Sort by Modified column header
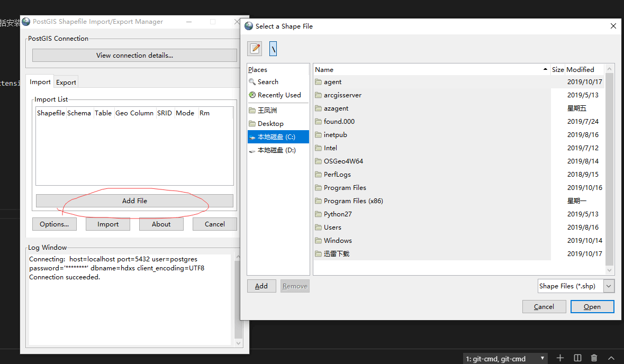Viewport: 624px width, 364px height. 580,69
